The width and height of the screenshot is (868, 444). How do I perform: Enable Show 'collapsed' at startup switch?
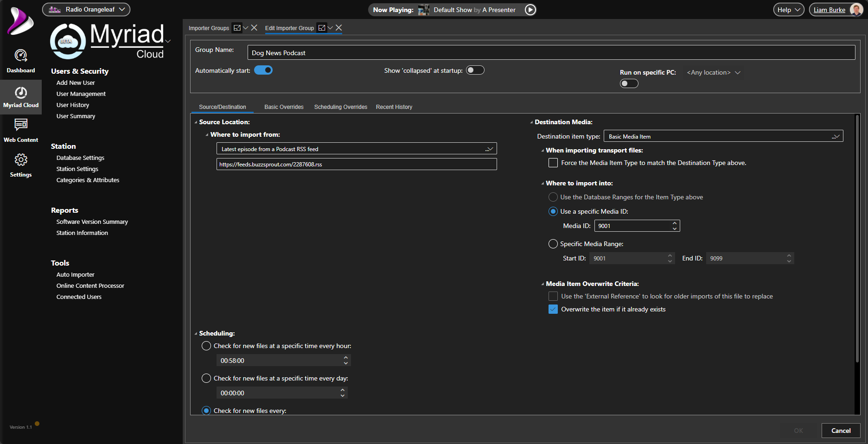(475, 70)
